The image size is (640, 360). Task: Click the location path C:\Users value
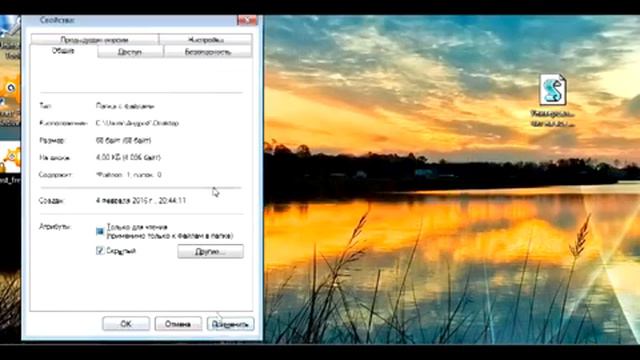coord(137,123)
